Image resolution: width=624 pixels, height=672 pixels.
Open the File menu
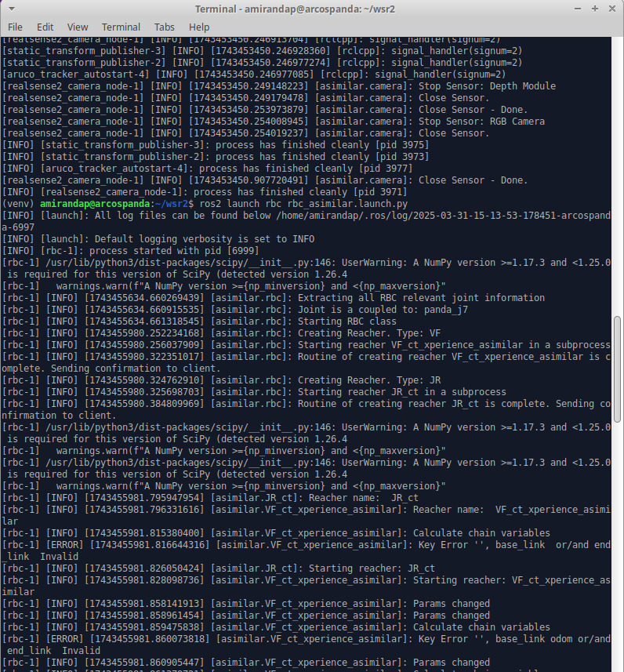click(x=15, y=27)
